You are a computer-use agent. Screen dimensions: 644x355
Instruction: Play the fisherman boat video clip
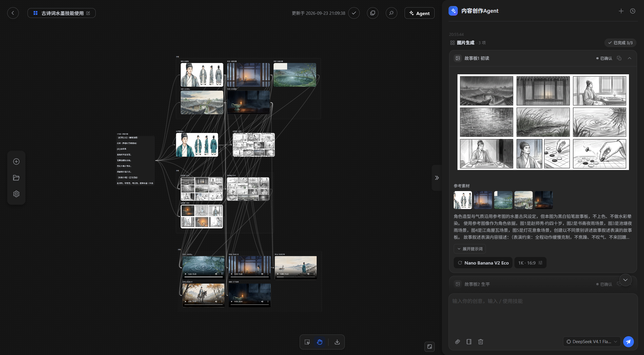pos(278,274)
